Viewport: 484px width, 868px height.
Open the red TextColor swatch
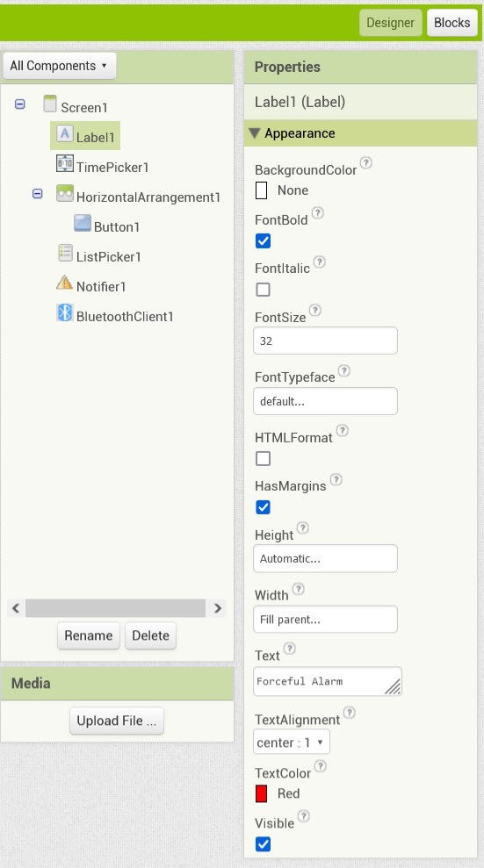262,793
